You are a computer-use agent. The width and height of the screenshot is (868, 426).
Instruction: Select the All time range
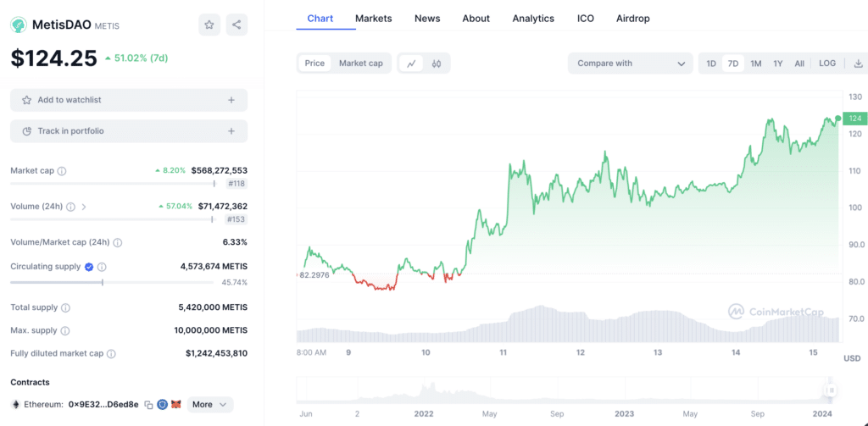tap(799, 64)
